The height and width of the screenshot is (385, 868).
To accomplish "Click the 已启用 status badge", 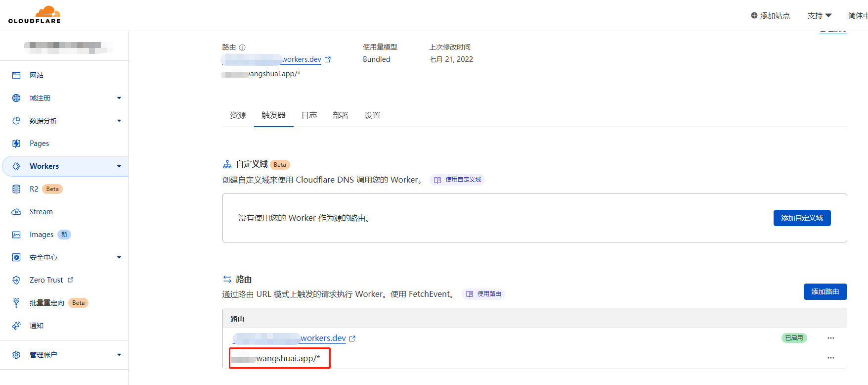I will (x=794, y=338).
